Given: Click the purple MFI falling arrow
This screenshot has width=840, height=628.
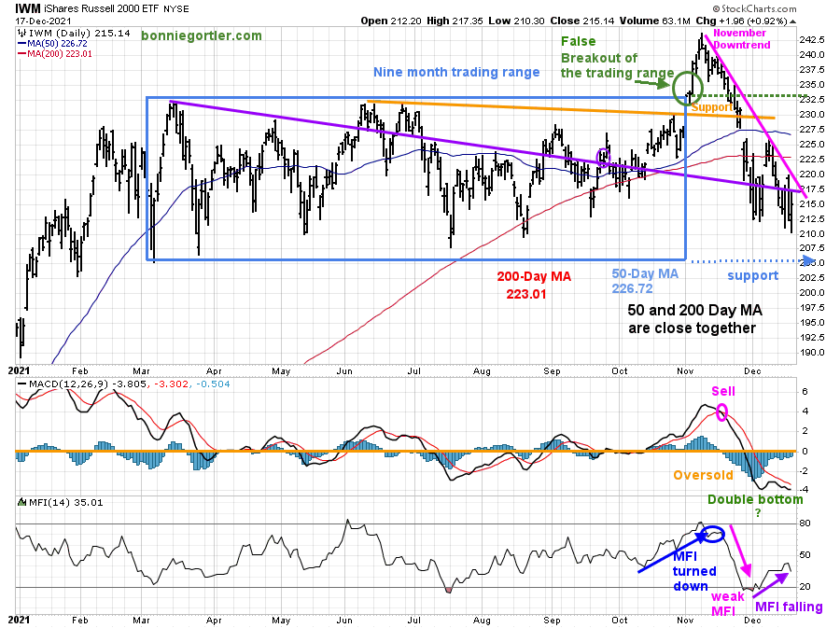Looking at the screenshot, I should tap(770, 585).
